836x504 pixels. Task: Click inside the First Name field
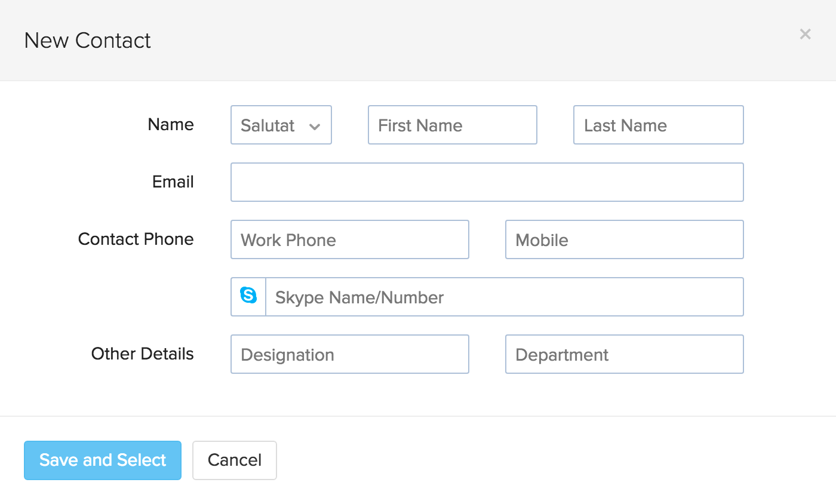click(452, 125)
